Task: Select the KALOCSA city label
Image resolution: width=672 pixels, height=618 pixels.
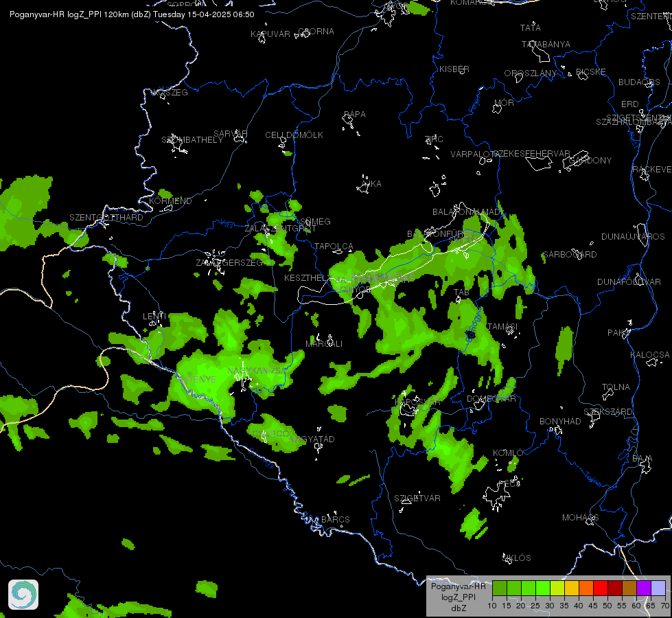Action: click(x=650, y=355)
